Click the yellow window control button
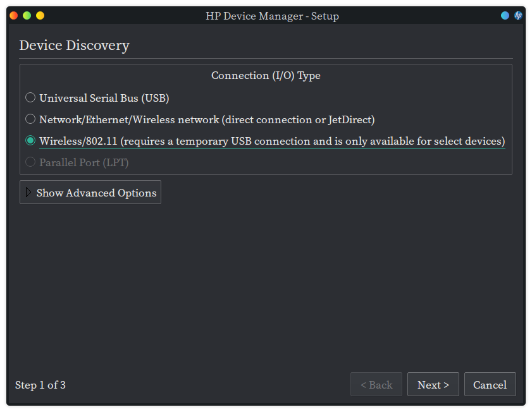 40,16
